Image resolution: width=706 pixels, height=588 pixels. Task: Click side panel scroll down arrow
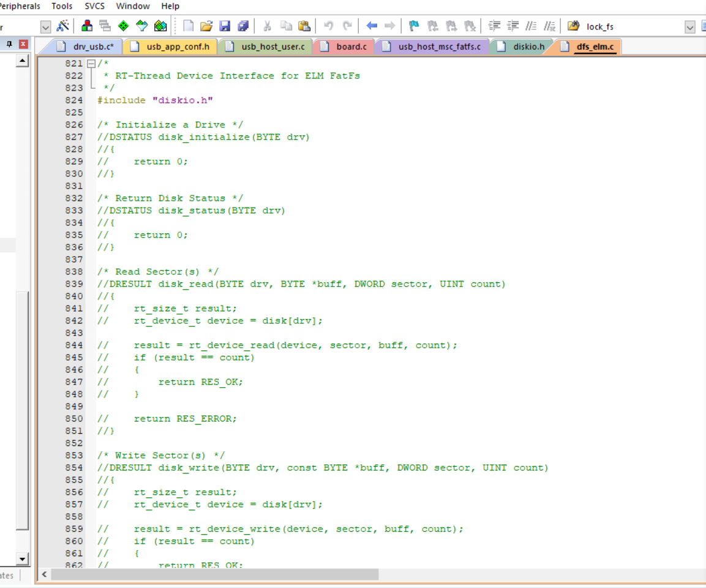point(23,559)
